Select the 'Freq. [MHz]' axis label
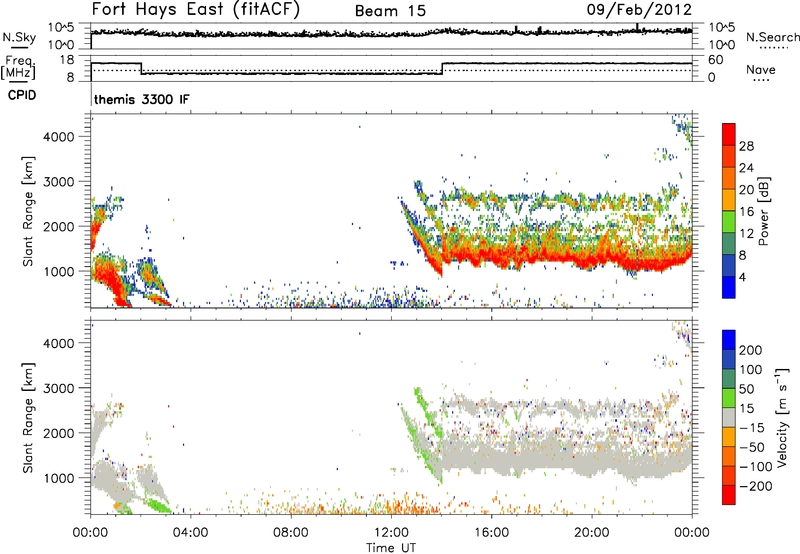 [x=18, y=67]
